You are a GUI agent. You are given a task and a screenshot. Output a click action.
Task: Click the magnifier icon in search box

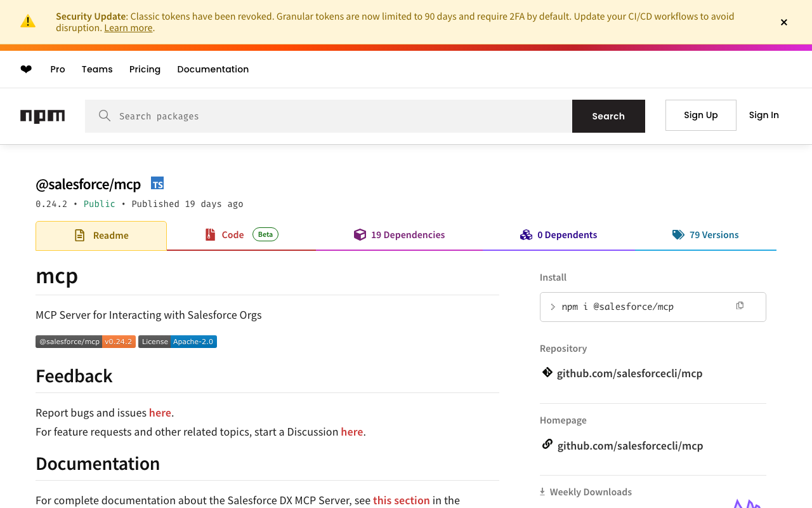tap(105, 116)
